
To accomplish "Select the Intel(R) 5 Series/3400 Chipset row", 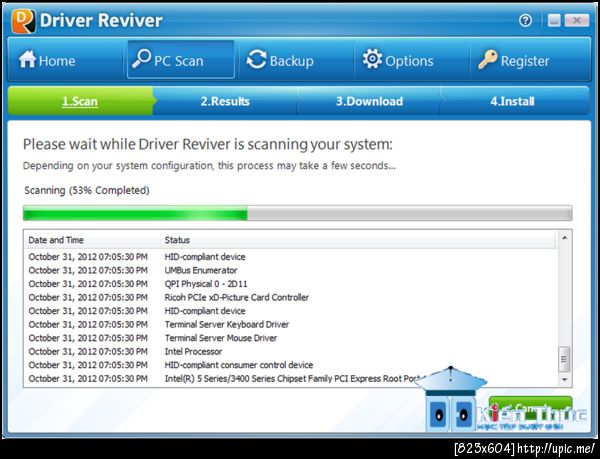I will pos(291,378).
